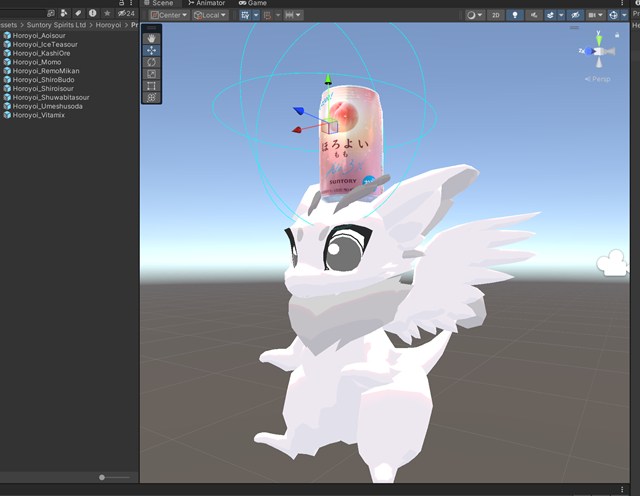Open the draw mode shading dropdown
This screenshot has height=496, width=640.
(x=474, y=15)
